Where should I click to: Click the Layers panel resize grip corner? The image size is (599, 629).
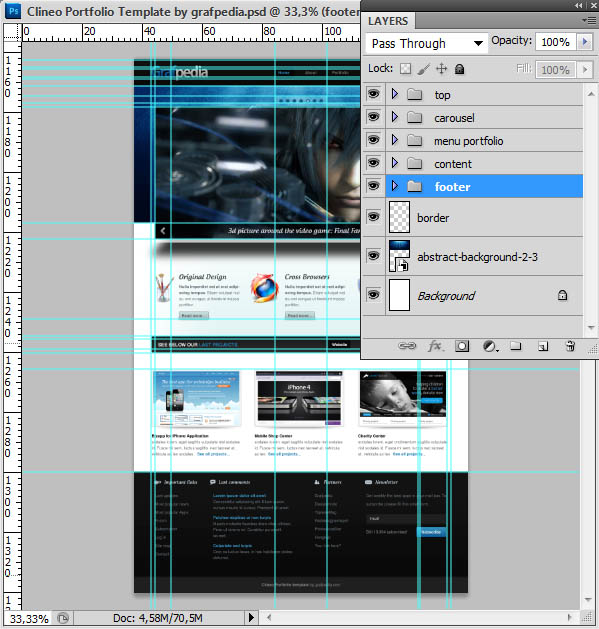(592, 349)
